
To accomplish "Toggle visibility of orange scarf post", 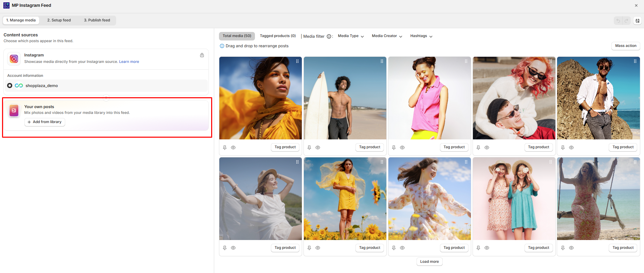I will click(x=233, y=148).
